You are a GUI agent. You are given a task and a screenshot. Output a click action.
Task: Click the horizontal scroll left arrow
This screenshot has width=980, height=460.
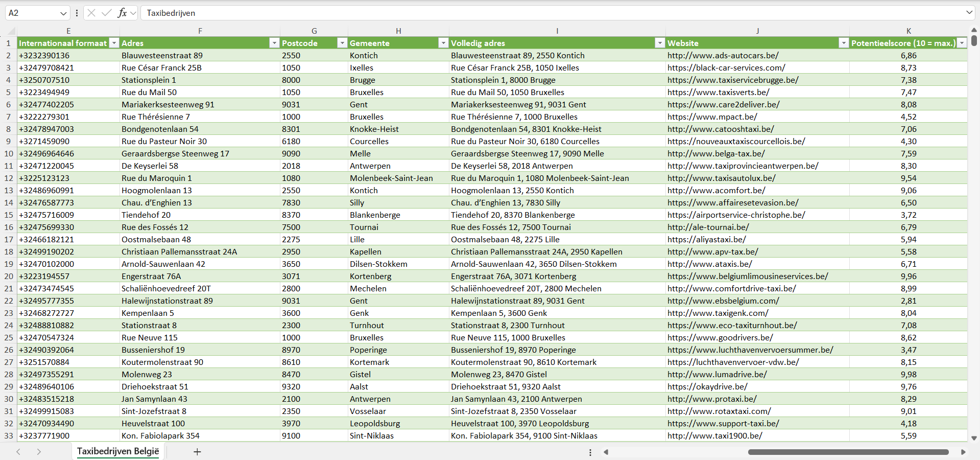[x=606, y=452]
